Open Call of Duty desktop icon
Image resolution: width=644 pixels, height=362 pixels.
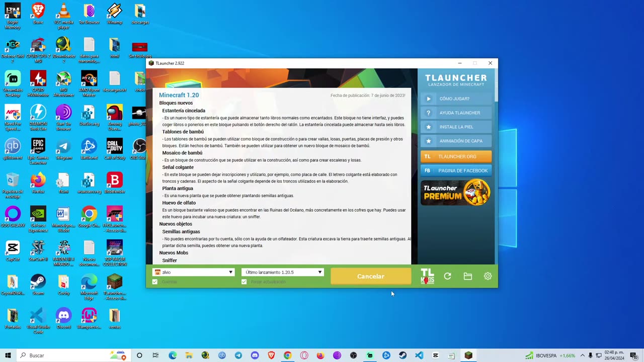[x=115, y=149]
